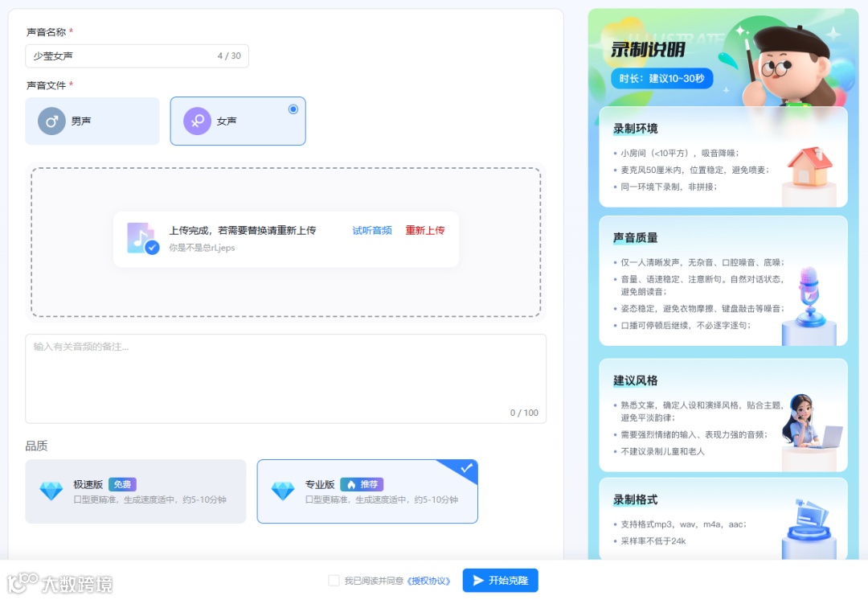
Task: Click 试听音频 to preview uploaded audio
Action: coord(371,229)
